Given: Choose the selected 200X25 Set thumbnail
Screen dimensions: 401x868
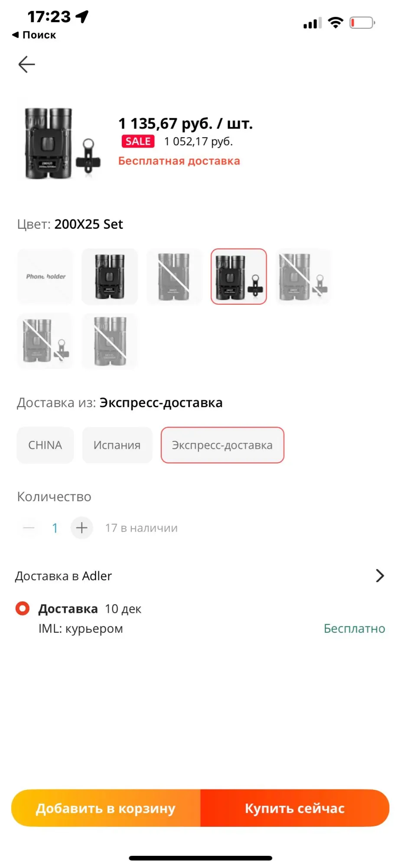Looking at the screenshot, I should click(239, 276).
